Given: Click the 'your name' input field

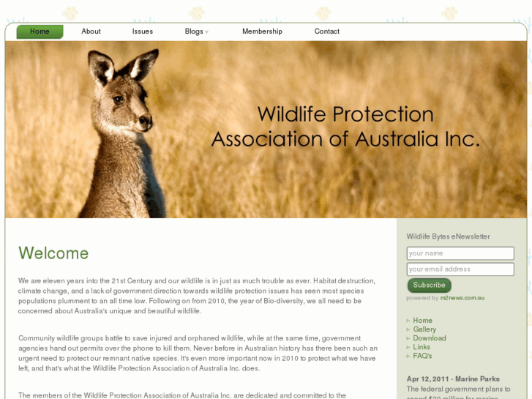Looking at the screenshot, I should 460,253.
